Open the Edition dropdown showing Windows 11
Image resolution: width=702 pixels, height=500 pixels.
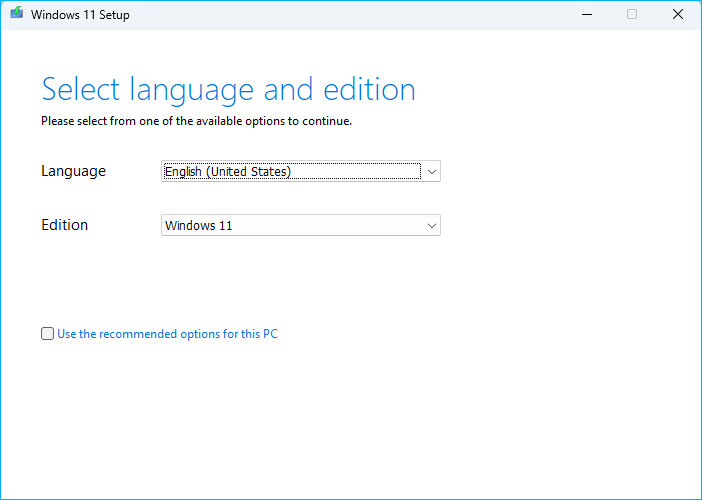point(301,225)
